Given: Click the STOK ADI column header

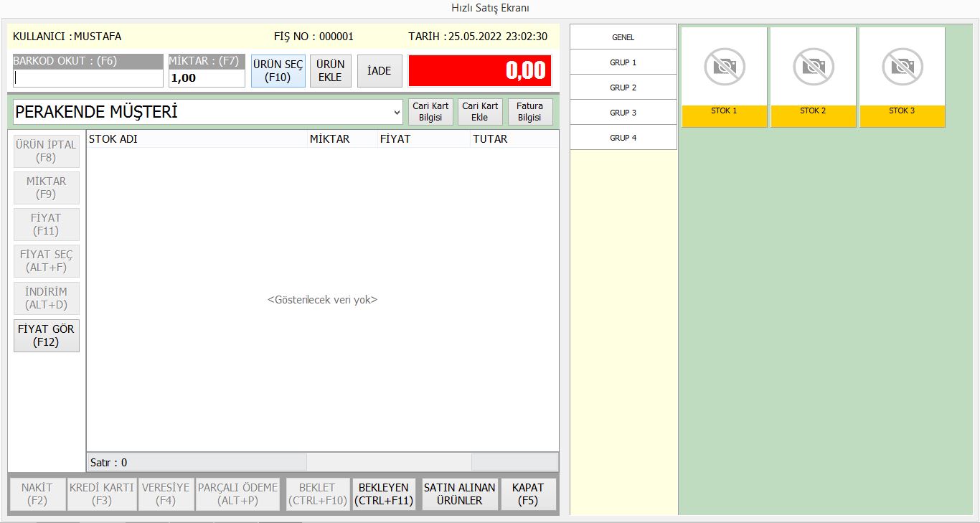Looking at the screenshot, I should (x=197, y=139).
